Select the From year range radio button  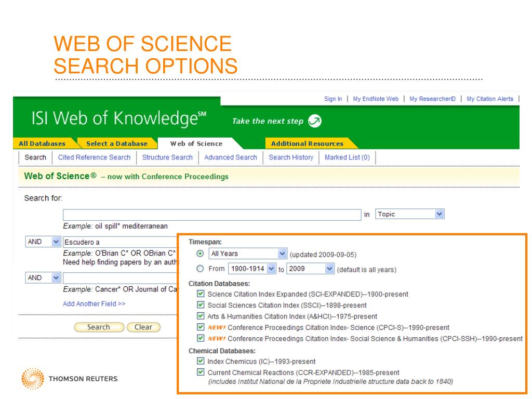click(200, 269)
